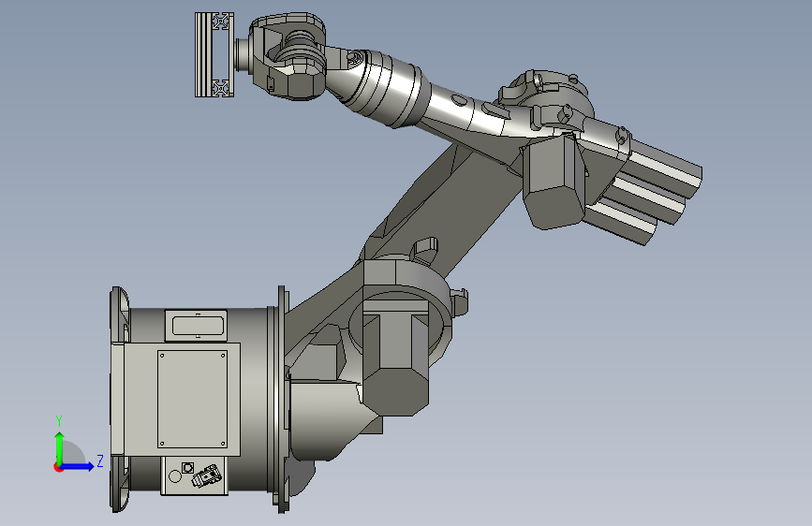The height and width of the screenshot is (526, 812).
Task: Select the robot wrist housing next to the extrusion
Action: (289, 56)
